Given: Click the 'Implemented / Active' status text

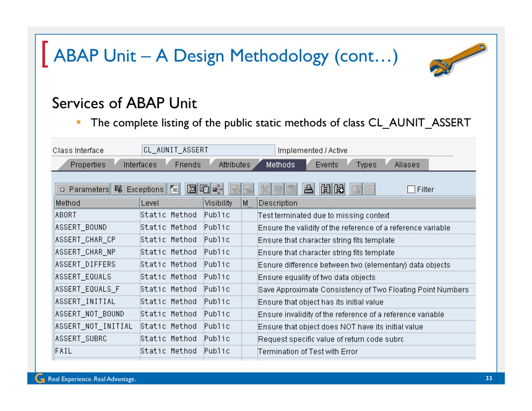Looking at the screenshot, I should [312, 150].
